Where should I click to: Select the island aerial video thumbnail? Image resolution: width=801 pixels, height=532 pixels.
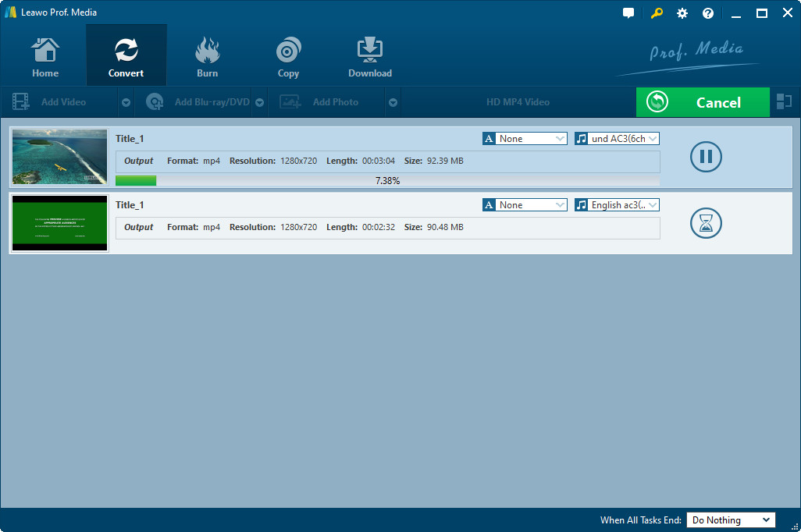point(60,157)
